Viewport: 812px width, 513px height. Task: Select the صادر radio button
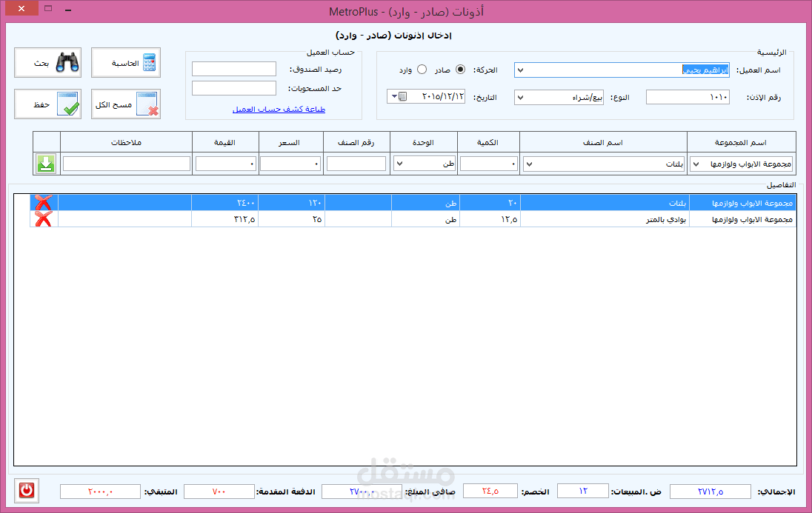pos(460,69)
